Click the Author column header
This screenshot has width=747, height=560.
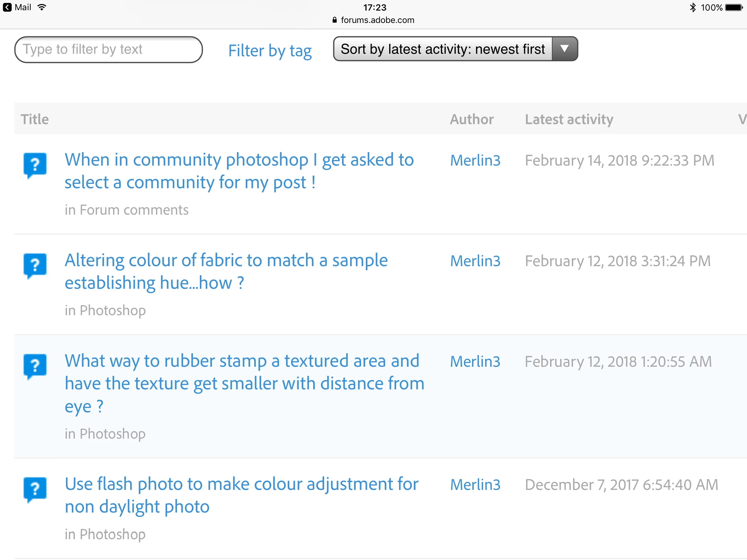coord(472,119)
